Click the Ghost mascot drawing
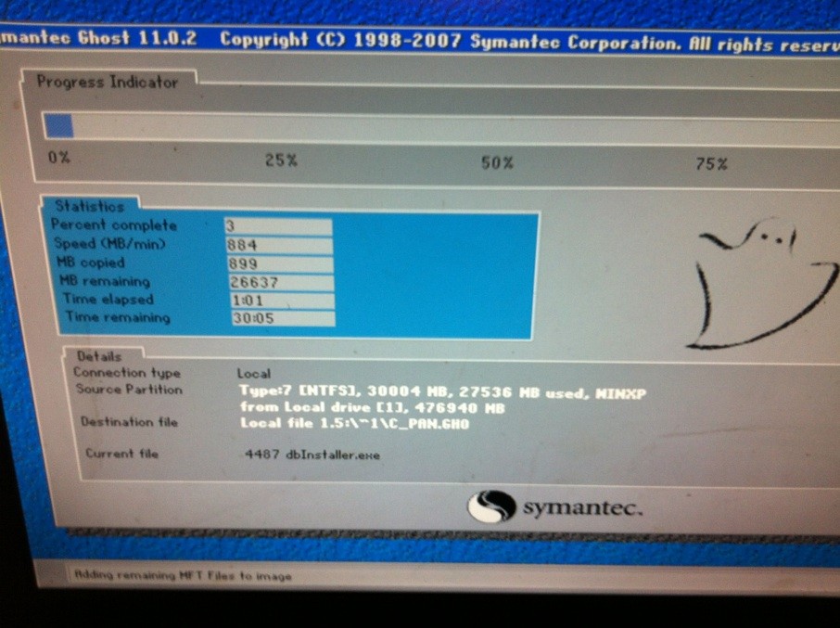The height and width of the screenshot is (628, 840). click(760, 282)
